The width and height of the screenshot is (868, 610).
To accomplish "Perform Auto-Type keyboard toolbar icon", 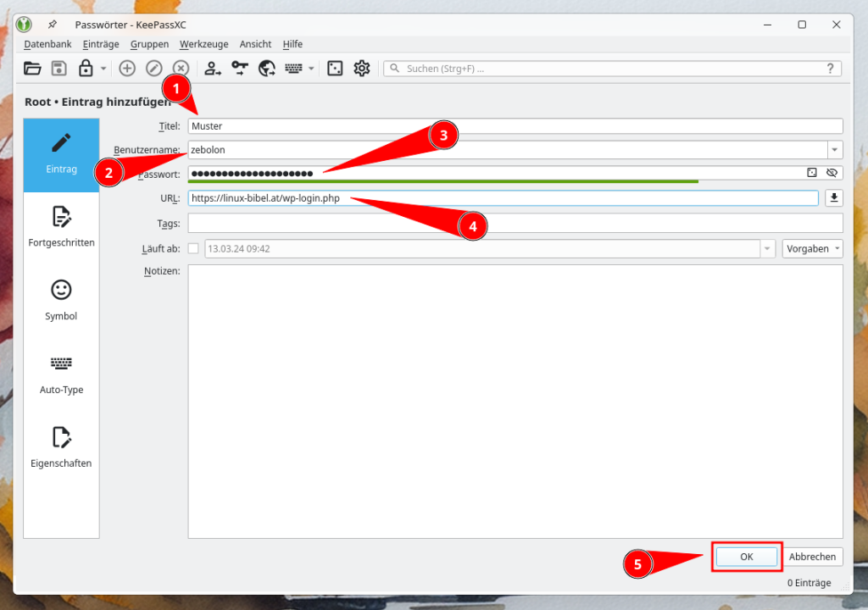I will 293,69.
